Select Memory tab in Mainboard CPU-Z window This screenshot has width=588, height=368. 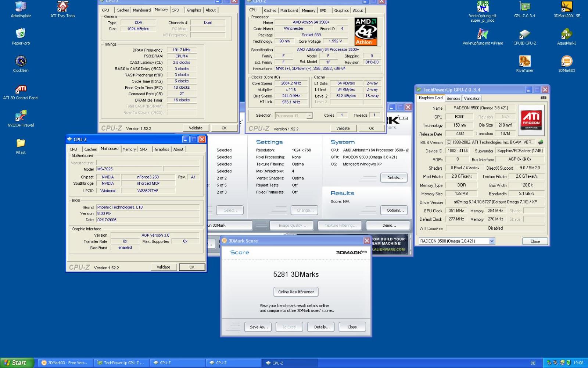129,149
